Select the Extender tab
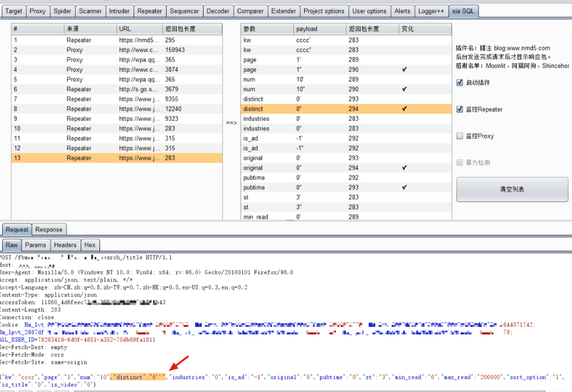The height and width of the screenshot is (392, 572). 284,11
